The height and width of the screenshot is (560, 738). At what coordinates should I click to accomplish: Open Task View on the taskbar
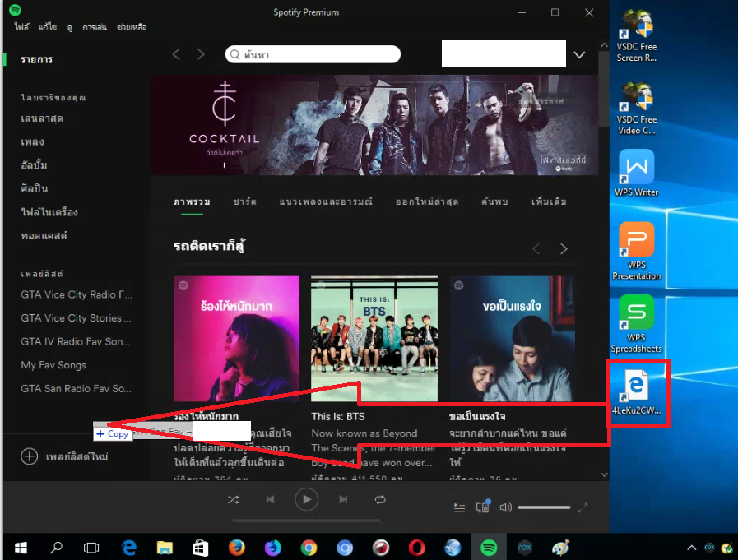[x=91, y=548]
